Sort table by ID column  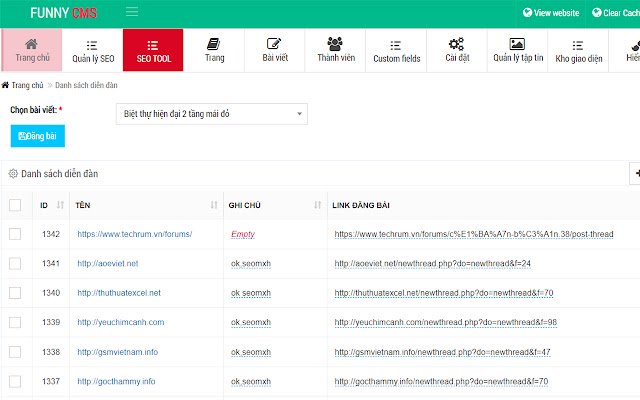pyautogui.click(x=60, y=205)
